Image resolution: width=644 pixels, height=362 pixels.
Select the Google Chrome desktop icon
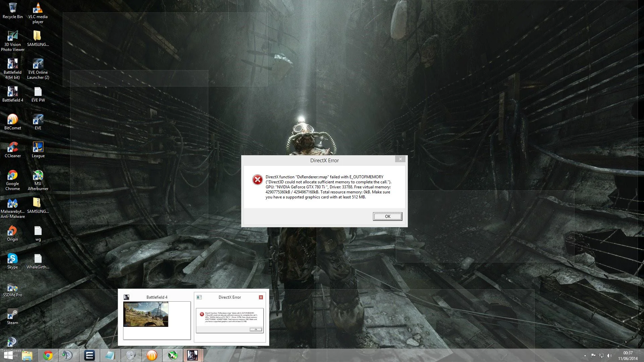[x=13, y=180]
